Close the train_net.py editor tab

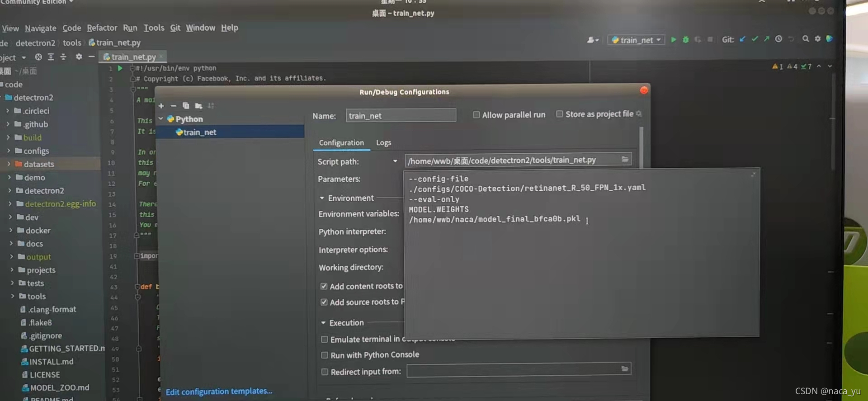coord(161,57)
